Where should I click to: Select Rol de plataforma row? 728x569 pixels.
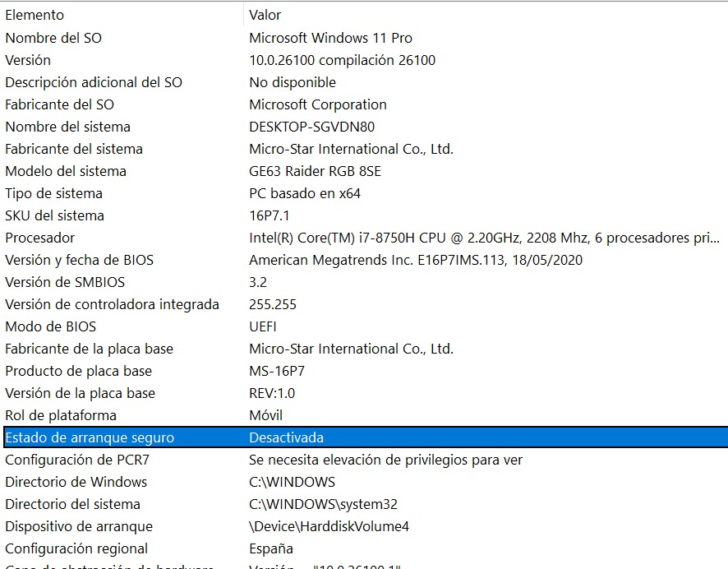61,416
